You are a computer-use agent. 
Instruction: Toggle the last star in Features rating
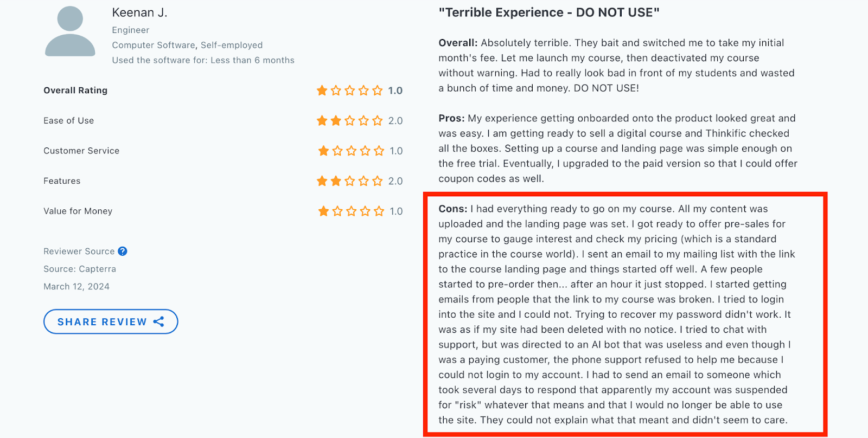tap(378, 181)
